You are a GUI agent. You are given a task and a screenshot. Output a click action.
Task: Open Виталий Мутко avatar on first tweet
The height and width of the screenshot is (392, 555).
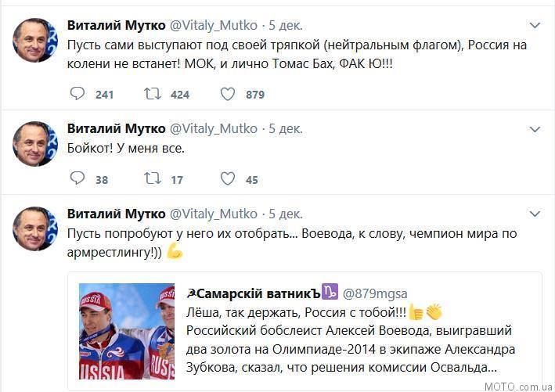pos(35,41)
